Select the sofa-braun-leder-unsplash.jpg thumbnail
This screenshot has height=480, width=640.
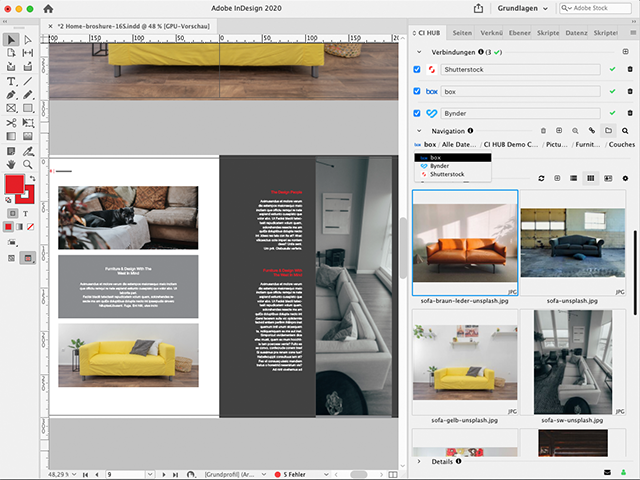pyautogui.click(x=464, y=241)
